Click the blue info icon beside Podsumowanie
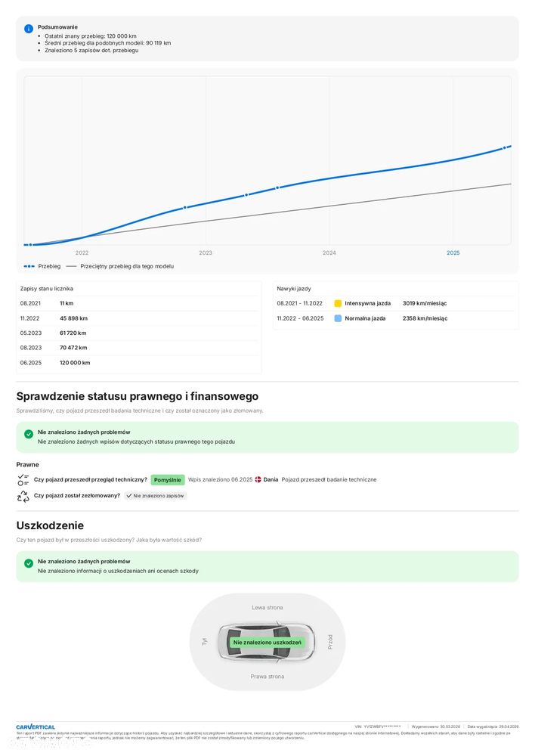Viewport: 535px width, 756px height. (x=29, y=29)
